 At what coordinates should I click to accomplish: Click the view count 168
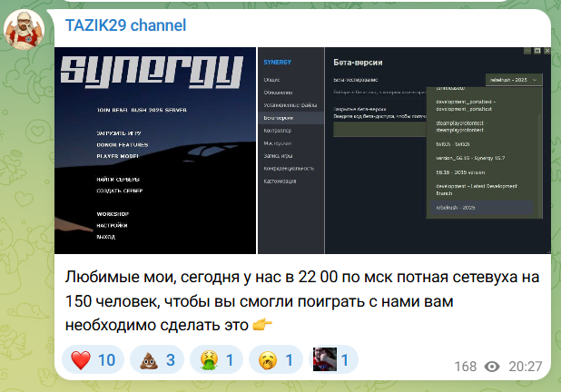point(466,367)
